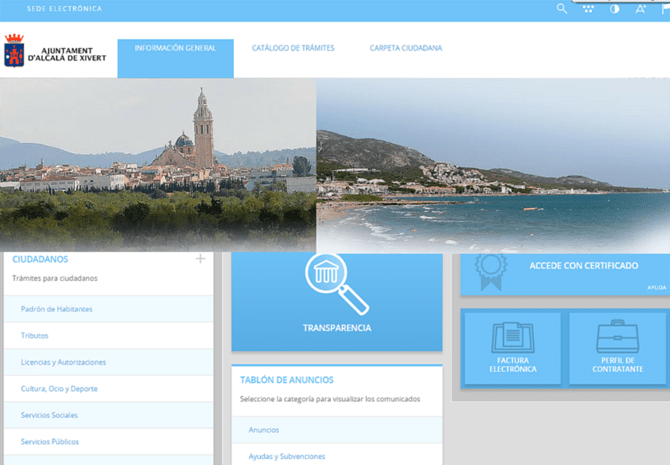Image resolution: width=670 pixels, height=465 pixels.
Task: Open the Transparencia magnifier tile
Action: (x=336, y=301)
